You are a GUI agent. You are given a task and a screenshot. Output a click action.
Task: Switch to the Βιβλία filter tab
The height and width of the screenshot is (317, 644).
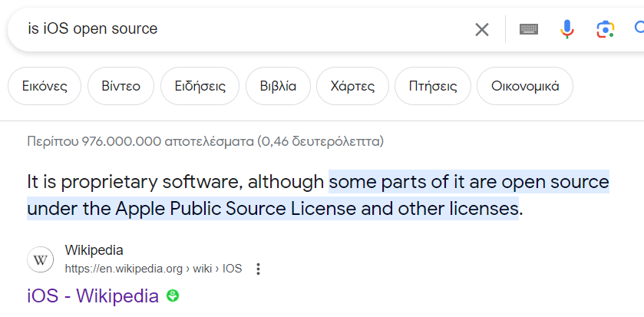tap(278, 86)
